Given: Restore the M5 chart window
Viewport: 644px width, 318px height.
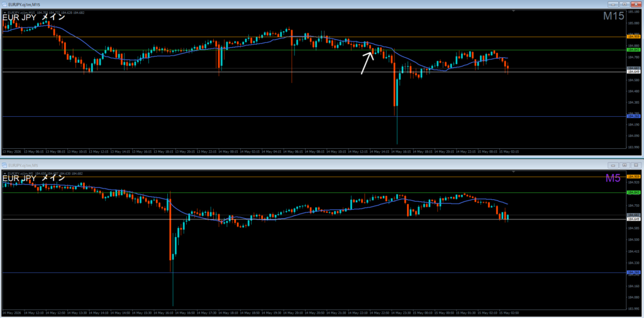Looking at the screenshot, I should (x=625, y=165).
